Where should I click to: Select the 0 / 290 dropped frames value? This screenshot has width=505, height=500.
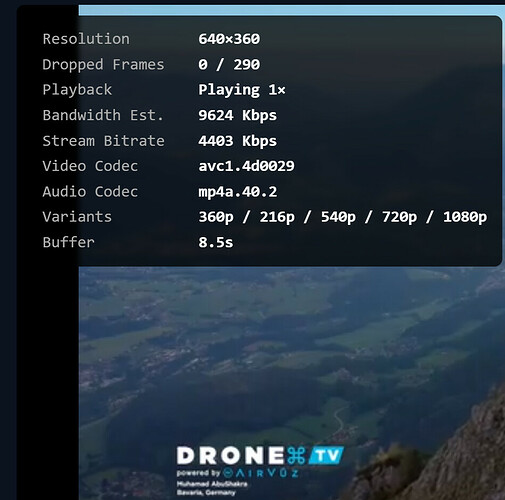tap(229, 65)
